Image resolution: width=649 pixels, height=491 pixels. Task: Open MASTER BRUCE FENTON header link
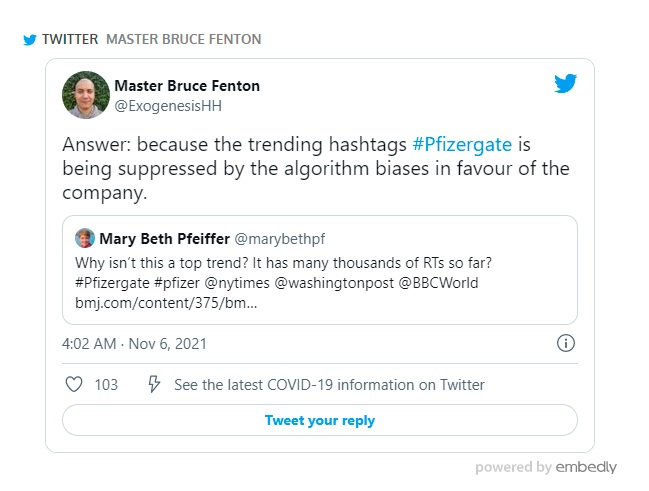pos(183,39)
